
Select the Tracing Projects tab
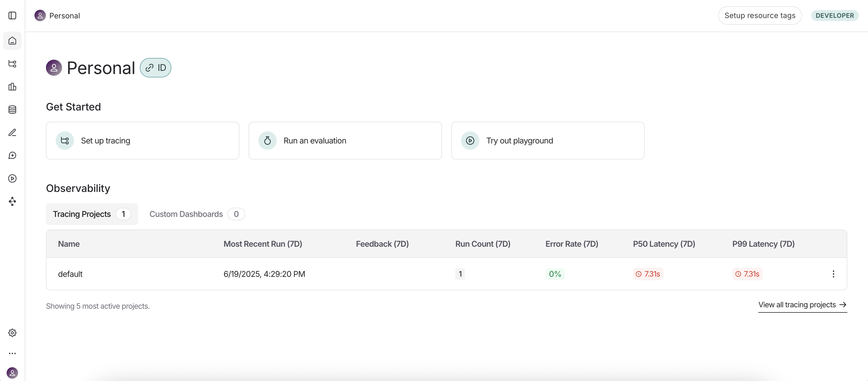point(92,214)
